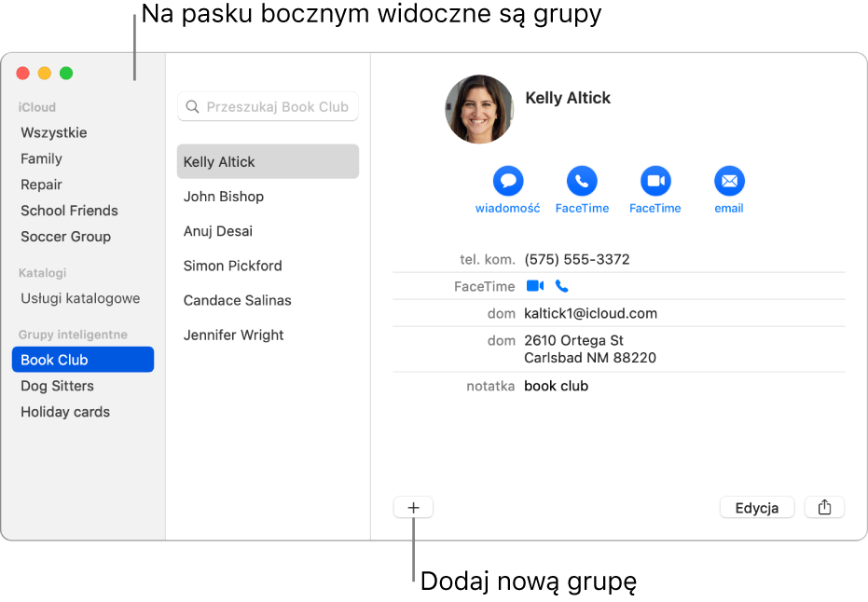Click the iCloud section header in sidebar
This screenshot has height=602, width=868.
(x=37, y=107)
